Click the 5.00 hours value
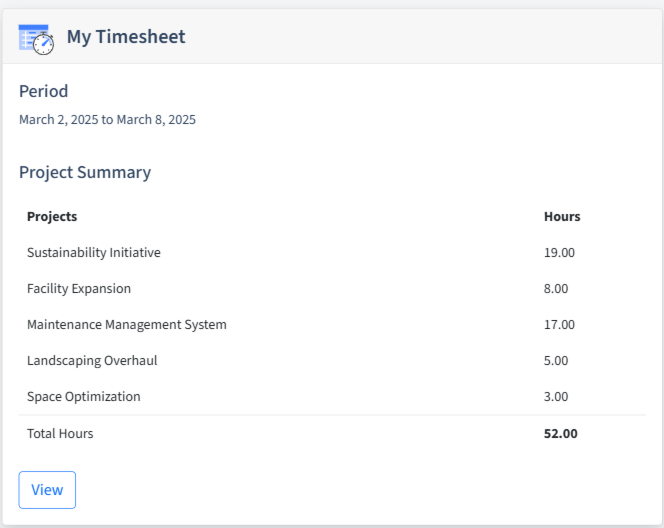 click(x=556, y=360)
